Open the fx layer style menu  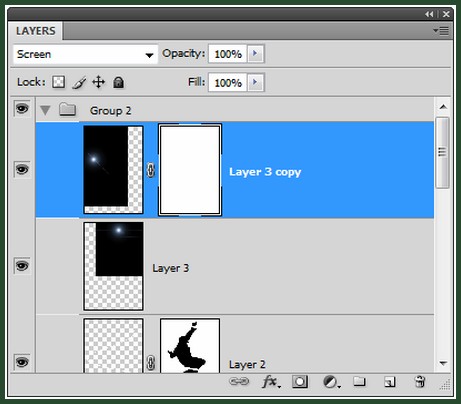click(271, 382)
